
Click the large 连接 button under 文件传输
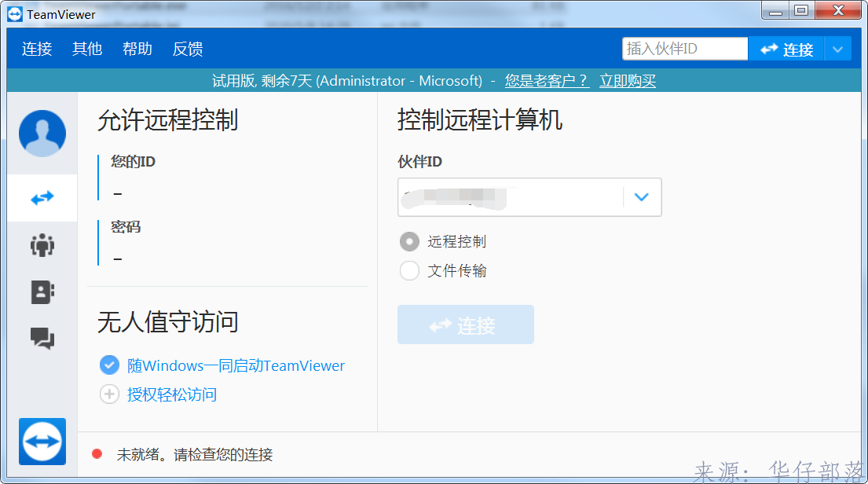466,324
